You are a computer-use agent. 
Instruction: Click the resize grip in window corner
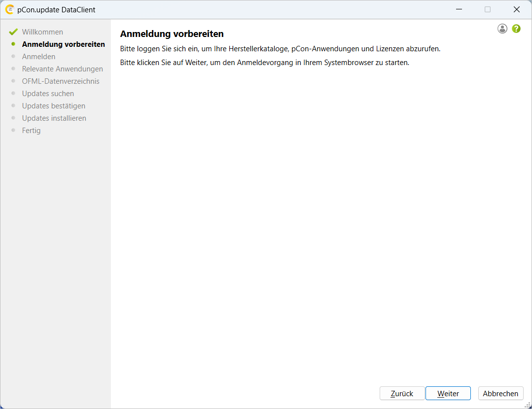tap(528, 405)
